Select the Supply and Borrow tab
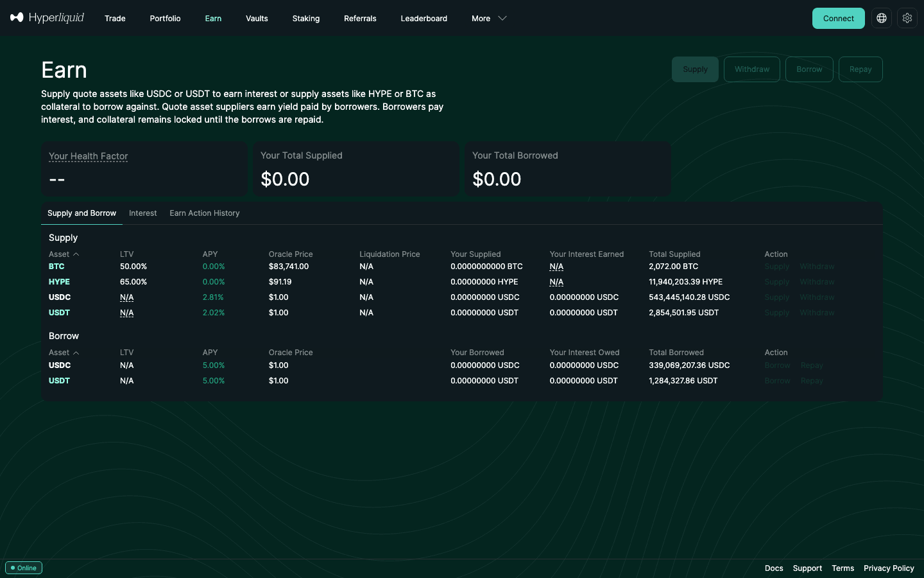Screen dimensions: 924x578 click(81, 213)
